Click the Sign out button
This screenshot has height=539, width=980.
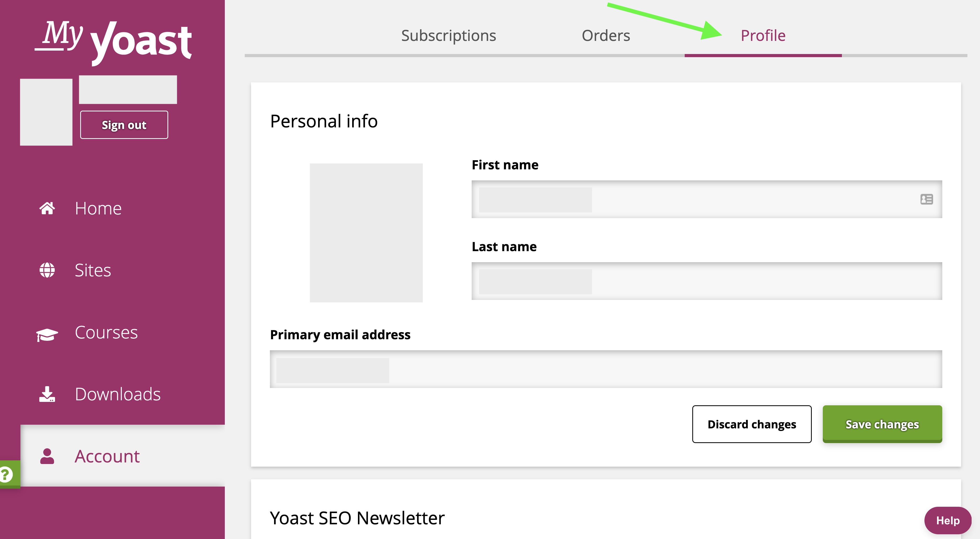click(124, 125)
